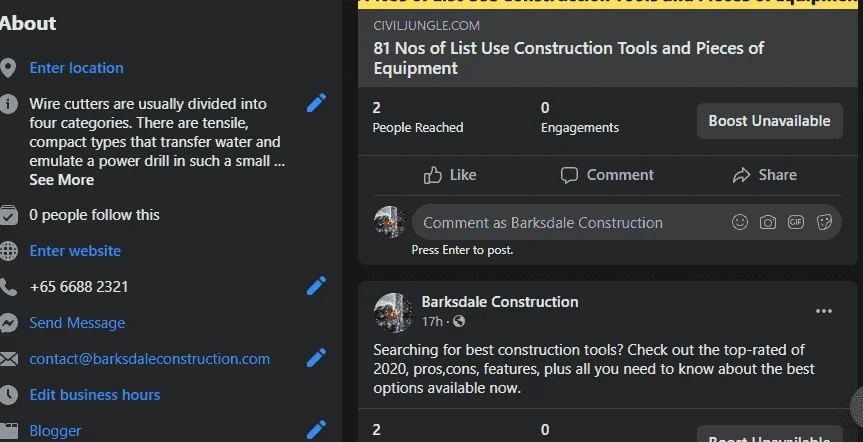Click the Searching for best construction tools text

[594, 369]
